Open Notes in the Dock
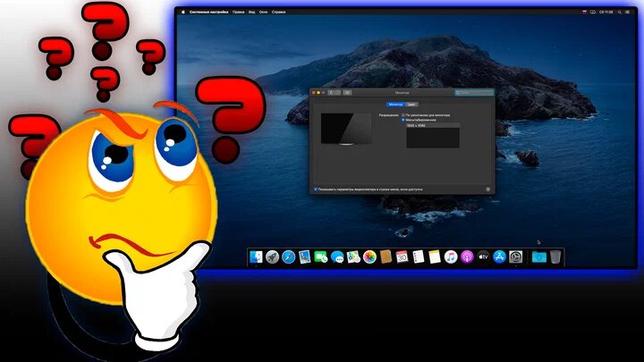The height and width of the screenshot is (362, 644). point(435,257)
